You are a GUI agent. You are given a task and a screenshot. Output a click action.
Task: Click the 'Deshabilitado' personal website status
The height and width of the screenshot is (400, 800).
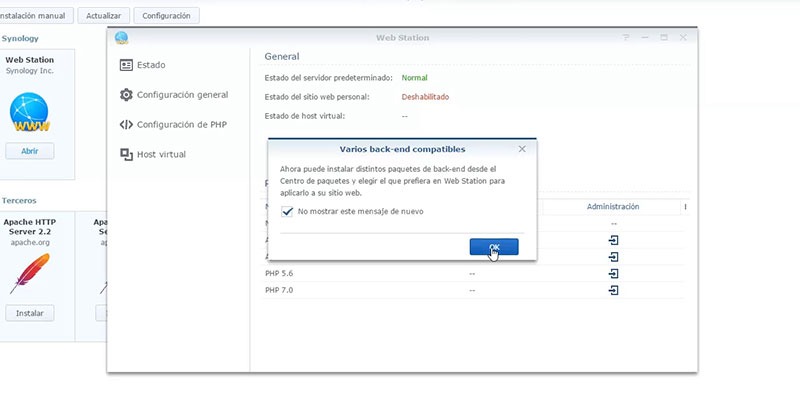pyautogui.click(x=425, y=97)
